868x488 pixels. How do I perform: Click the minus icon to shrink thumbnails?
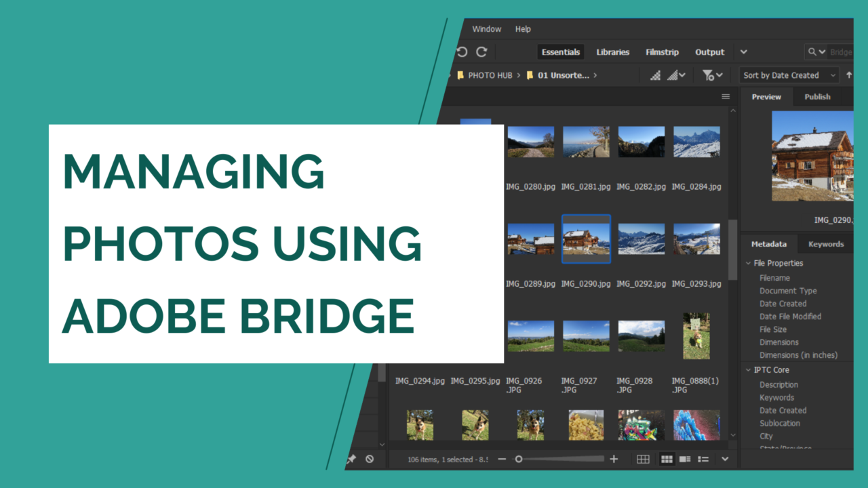click(x=502, y=459)
